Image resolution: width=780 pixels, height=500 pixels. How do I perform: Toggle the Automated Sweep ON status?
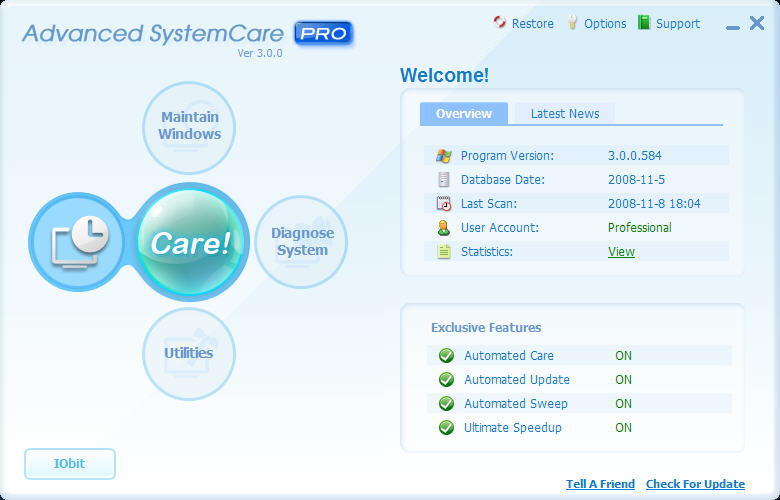coord(623,403)
